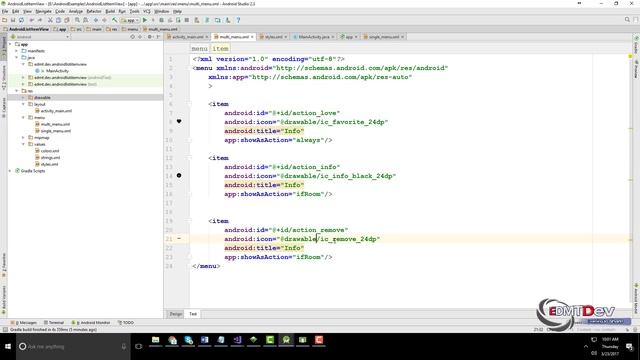Image resolution: width=640 pixels, height=360 pixels.
Task: Click the info gutter icon beside ic_info_black line
Action: click(x=179, y=175)
